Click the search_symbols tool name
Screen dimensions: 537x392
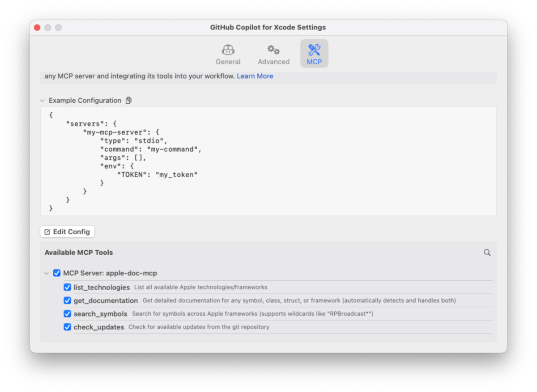pyautogui.click(x=100, y=314)
